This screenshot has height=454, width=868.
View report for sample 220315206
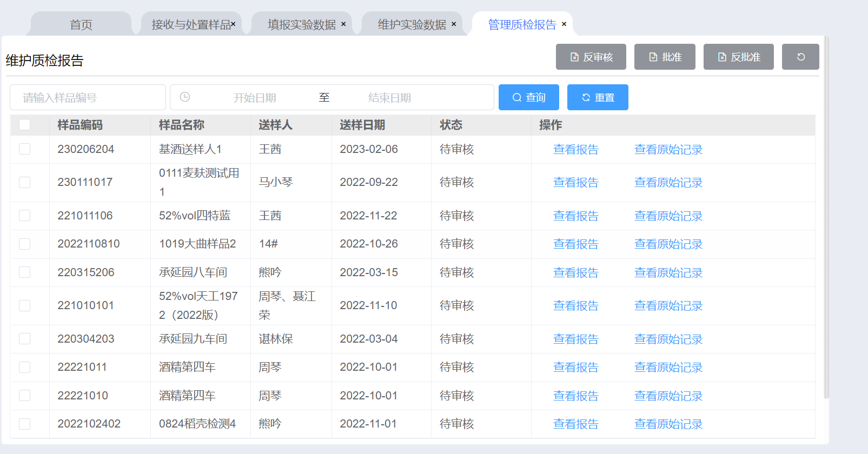576,273
